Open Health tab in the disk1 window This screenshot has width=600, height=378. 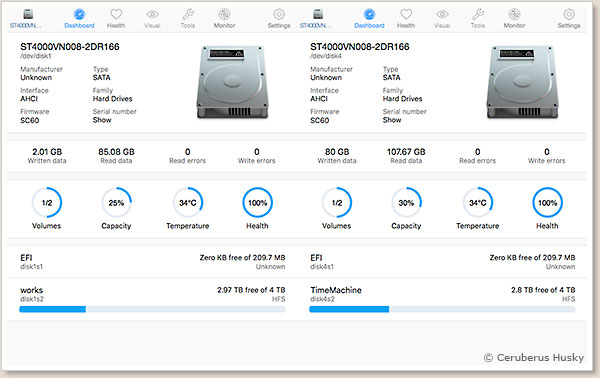[116, 19]
